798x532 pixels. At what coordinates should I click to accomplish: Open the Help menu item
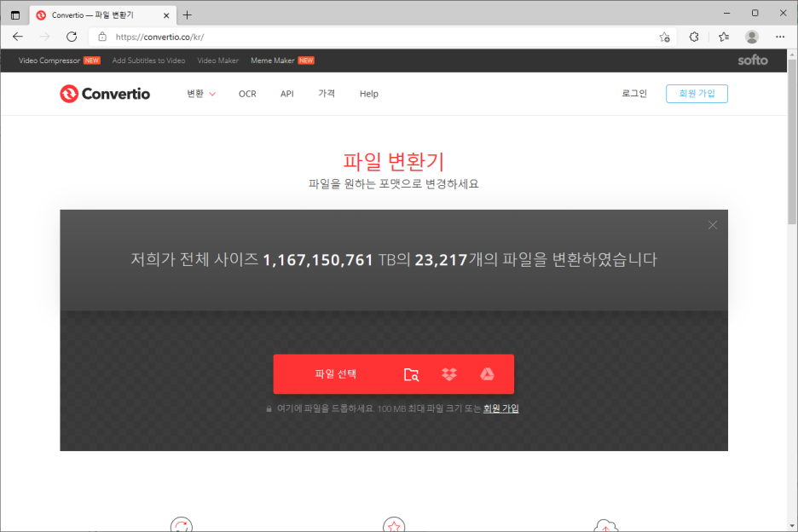pyautogui.click(x=369, y=94)
